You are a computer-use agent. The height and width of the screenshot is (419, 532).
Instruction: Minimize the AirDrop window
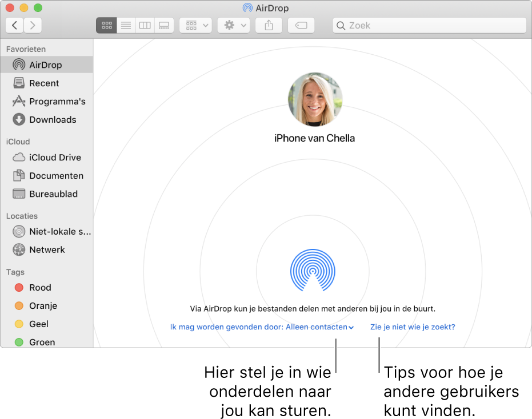pyautogui.click(x=24, y=7)
